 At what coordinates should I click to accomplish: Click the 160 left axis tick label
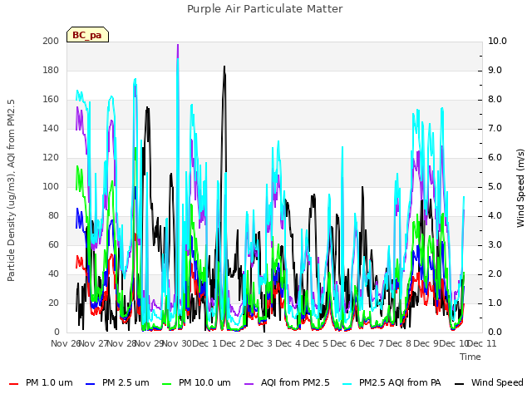click(51, 100)
